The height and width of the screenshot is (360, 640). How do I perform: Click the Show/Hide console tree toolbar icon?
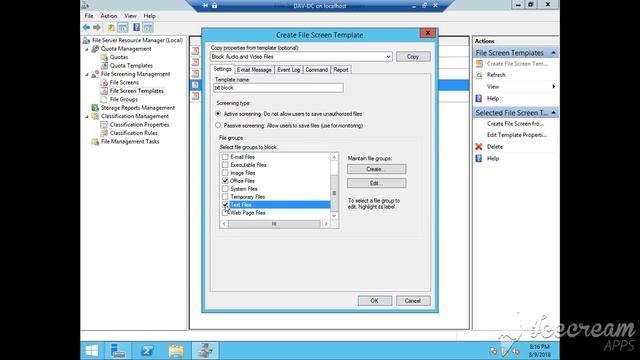click(122, 27)
